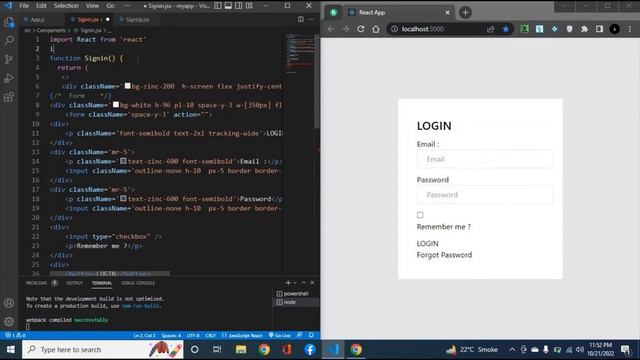This screenshot has height=360, width=640.
Task: Click the Password input field
Action: coord(484,195)
